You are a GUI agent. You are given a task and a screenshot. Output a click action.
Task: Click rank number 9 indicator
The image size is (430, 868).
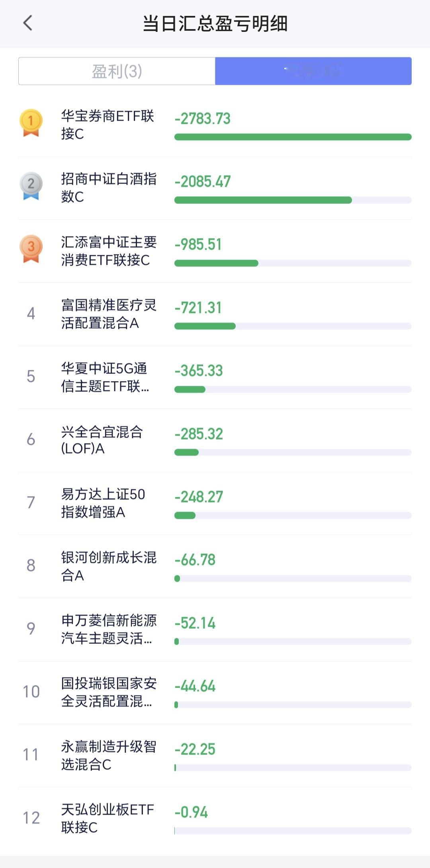pos(31,629)
